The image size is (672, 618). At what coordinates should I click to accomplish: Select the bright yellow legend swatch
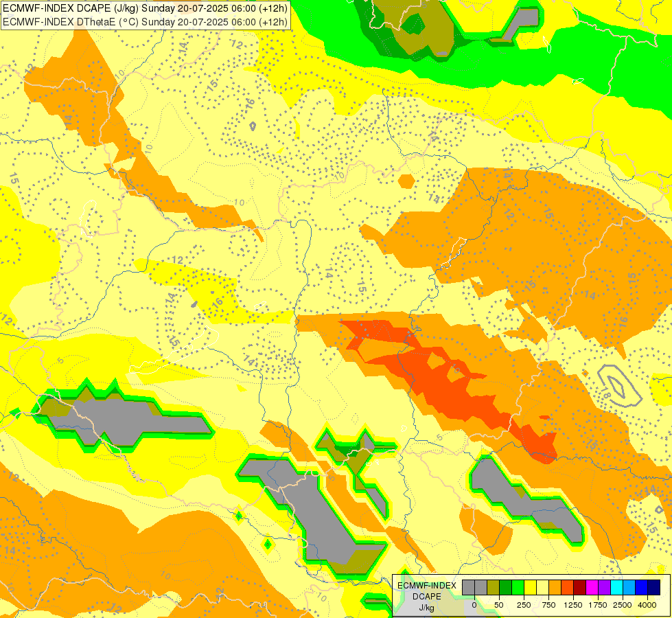point(530,588)
